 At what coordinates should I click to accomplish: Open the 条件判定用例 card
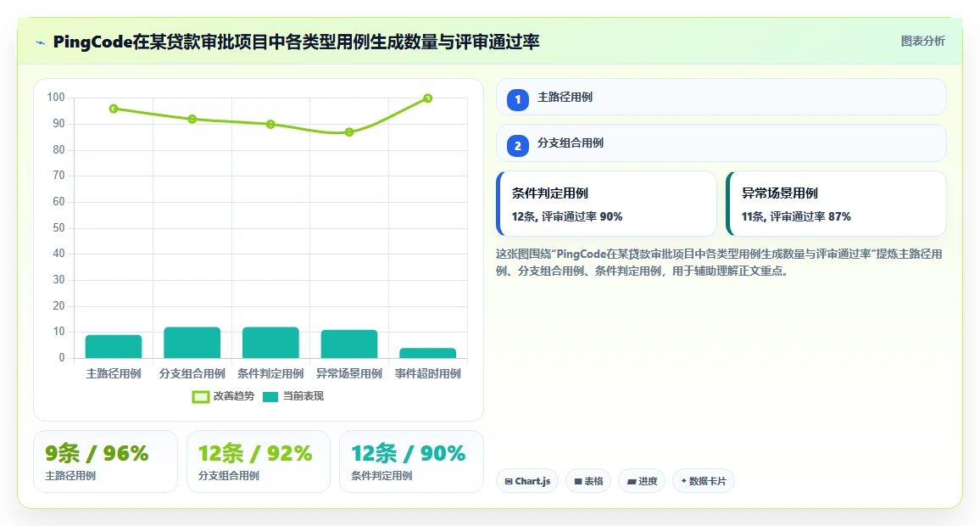(606, 204)
